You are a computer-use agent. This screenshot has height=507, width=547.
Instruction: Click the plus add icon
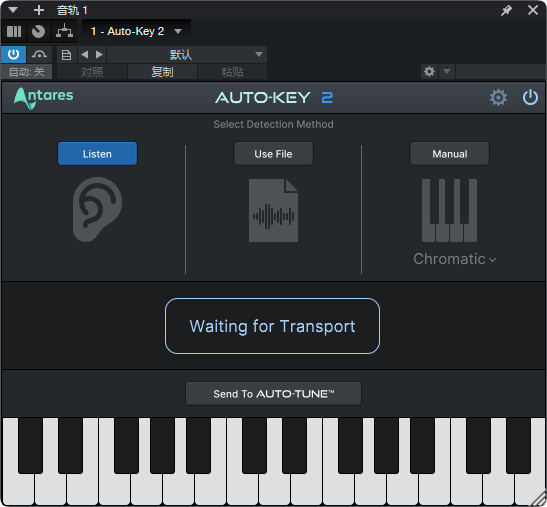[39, 10]
